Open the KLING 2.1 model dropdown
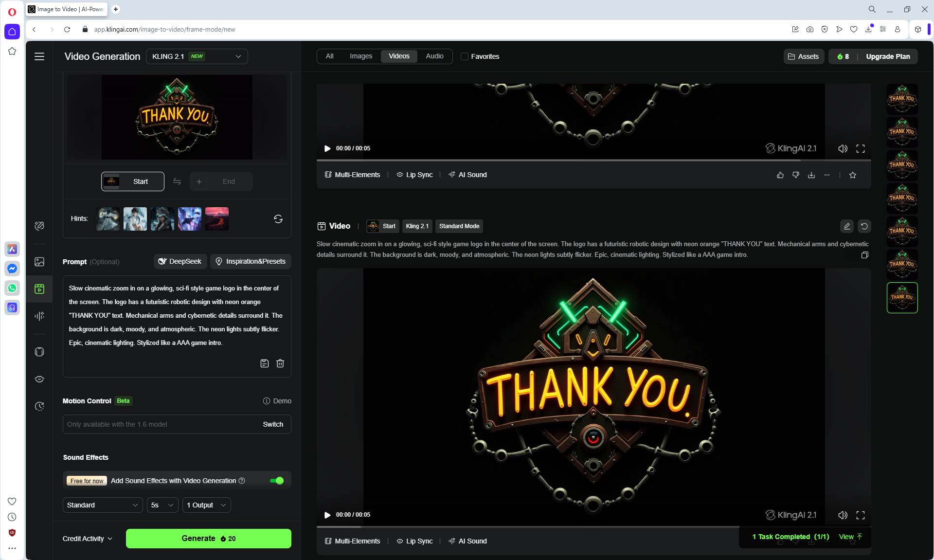This screenshot has height=560, width=934. point(197,56)
